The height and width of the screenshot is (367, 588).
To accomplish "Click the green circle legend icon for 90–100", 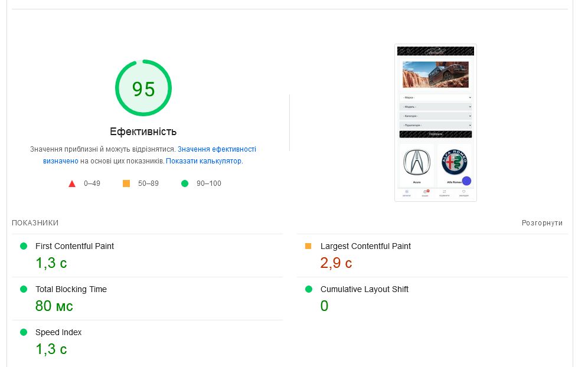I will point(185,183).
